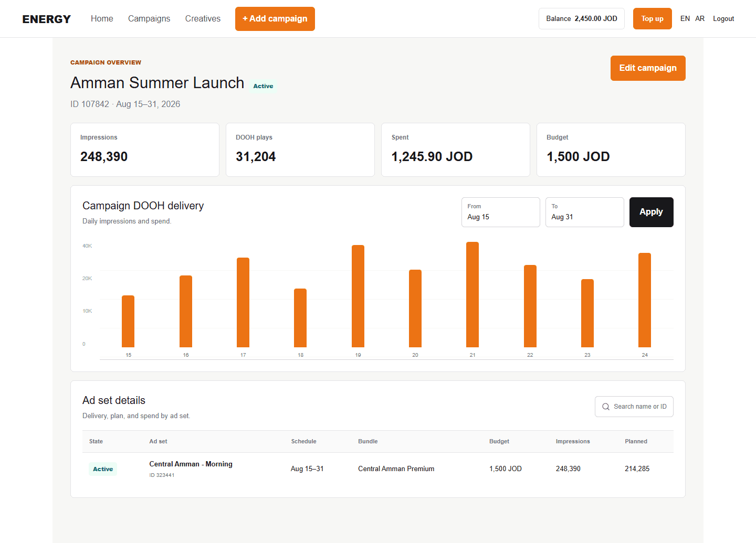
Task: Click the Active badge beside campaign title
Action: pyautogui.click(x=263, y=86)
